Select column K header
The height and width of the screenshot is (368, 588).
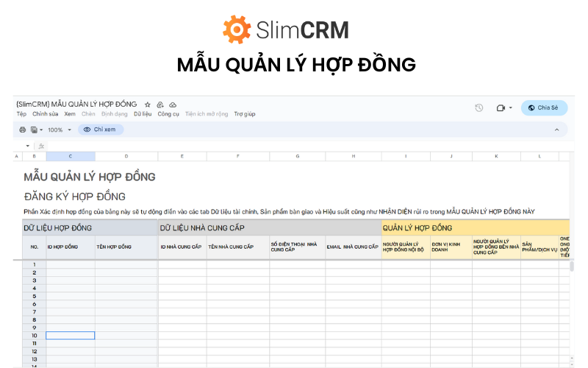(496, 156)
